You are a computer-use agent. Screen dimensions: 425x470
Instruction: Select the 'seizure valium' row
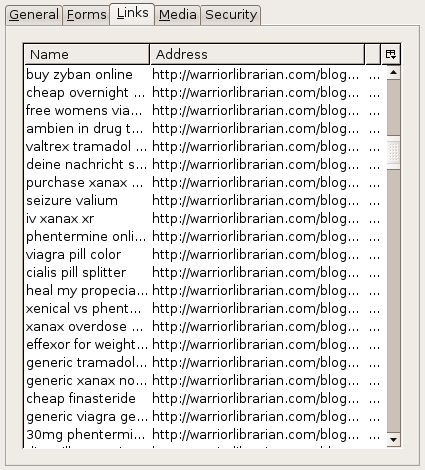point(206,200)
